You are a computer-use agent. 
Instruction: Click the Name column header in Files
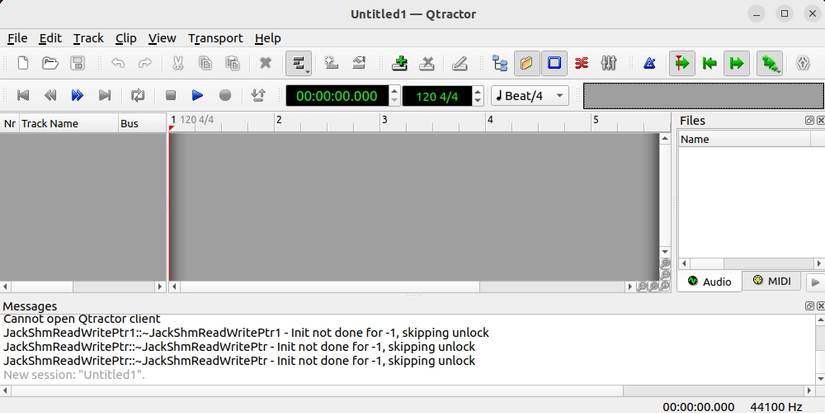pyautogui.click(x=744, y=139)
